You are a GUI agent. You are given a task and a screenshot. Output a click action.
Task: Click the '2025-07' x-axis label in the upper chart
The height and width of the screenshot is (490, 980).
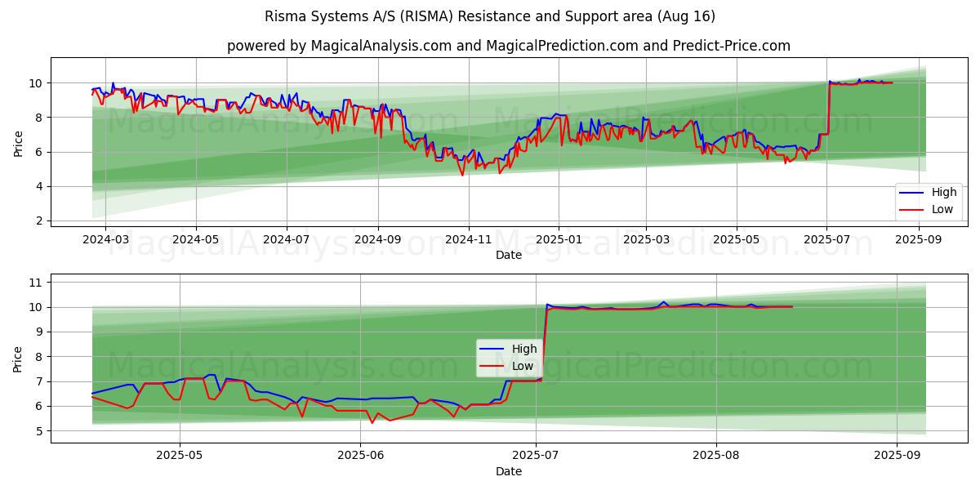[x=826, y=239]
